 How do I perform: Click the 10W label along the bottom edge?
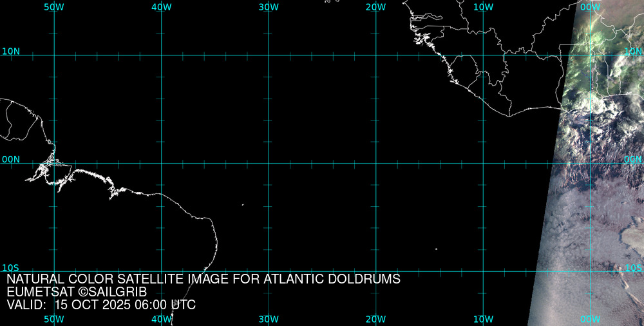tap(483, 319)
